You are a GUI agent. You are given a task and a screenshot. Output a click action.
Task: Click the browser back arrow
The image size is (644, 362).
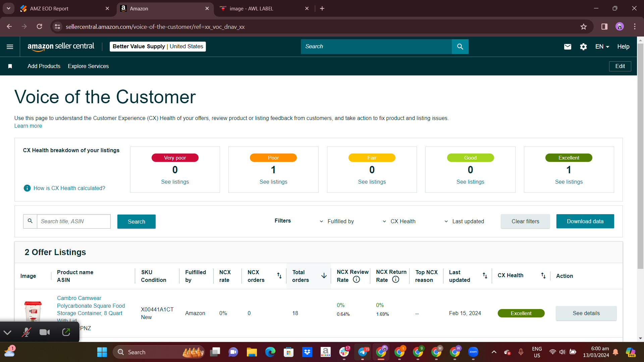point(9,26)
